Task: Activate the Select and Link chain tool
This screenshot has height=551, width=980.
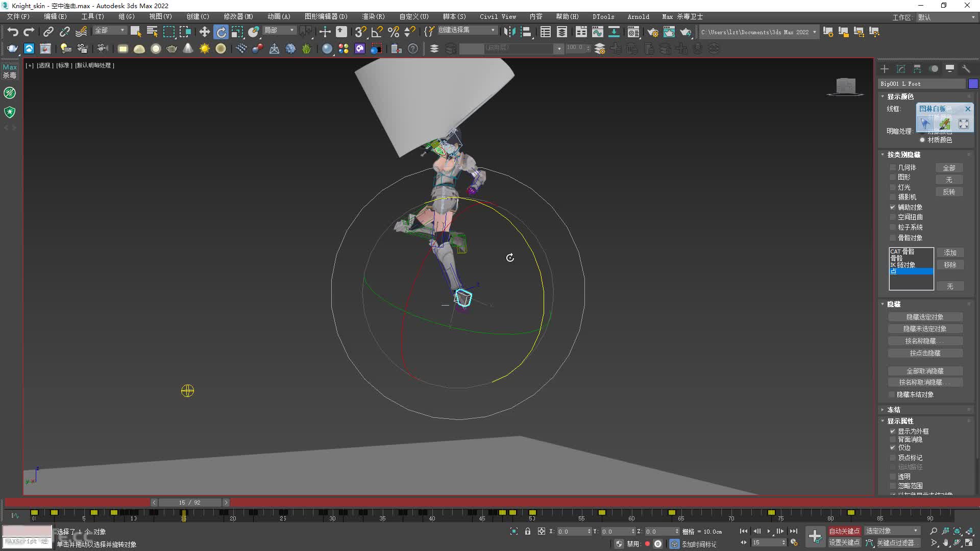Action: 48,32
